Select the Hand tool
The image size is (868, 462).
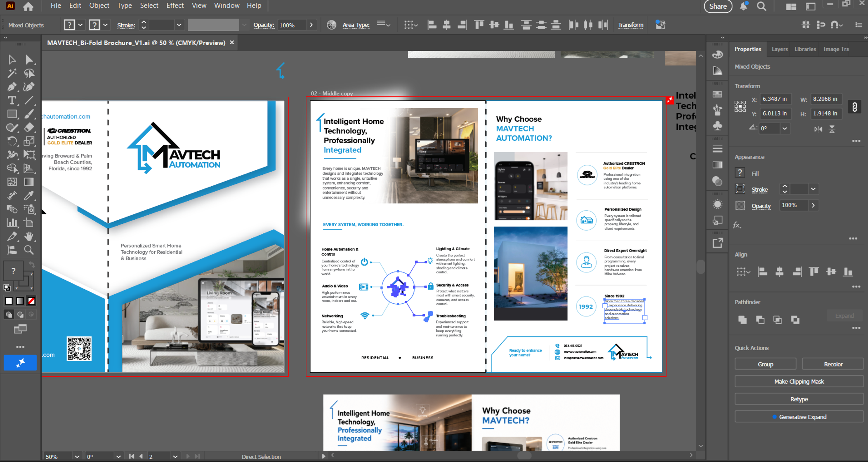[29, 236]
